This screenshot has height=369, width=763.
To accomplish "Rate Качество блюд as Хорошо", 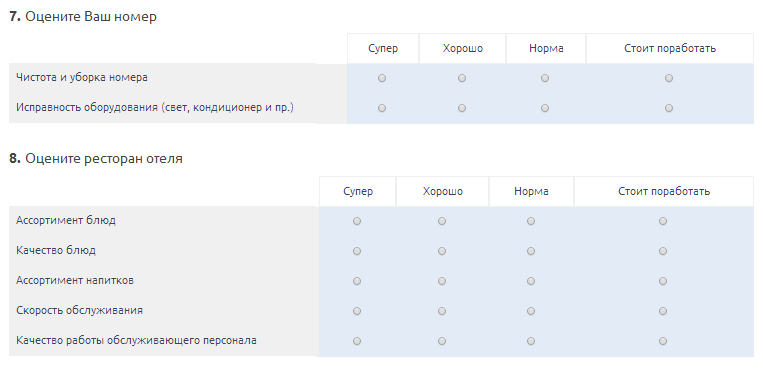I will coord(442,251).
